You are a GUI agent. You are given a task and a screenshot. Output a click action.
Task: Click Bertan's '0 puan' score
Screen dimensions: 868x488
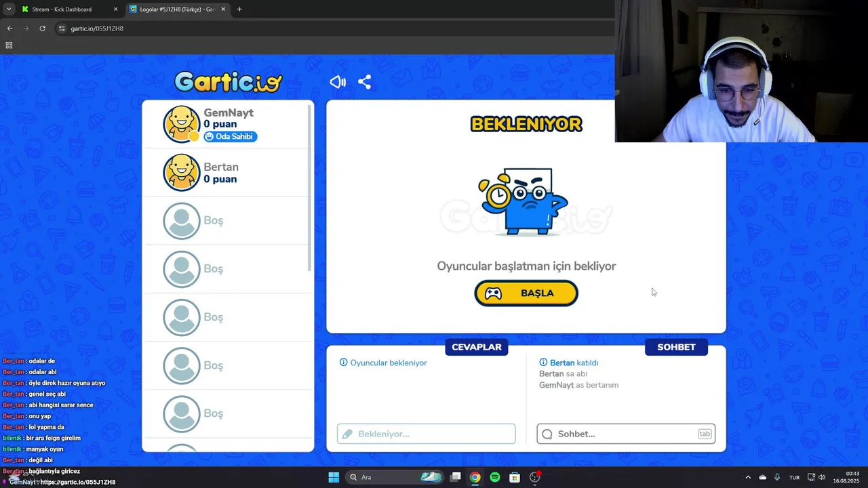(220, 179)
